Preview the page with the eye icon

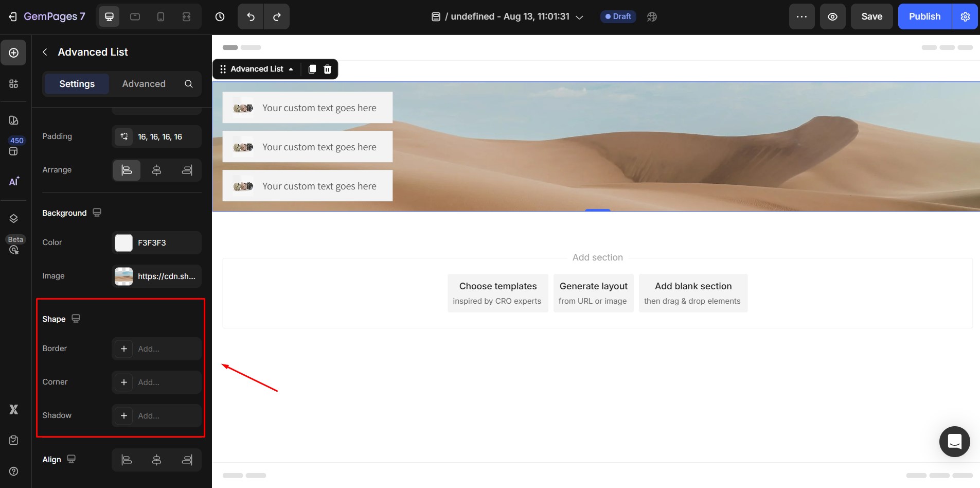(832, 17)
